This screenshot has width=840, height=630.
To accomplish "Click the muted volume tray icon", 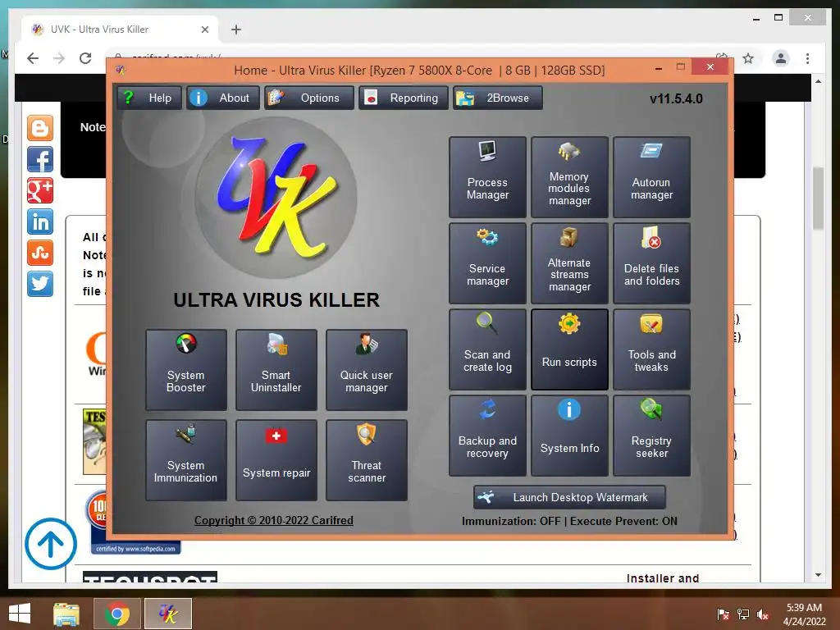I will [763, 614].
